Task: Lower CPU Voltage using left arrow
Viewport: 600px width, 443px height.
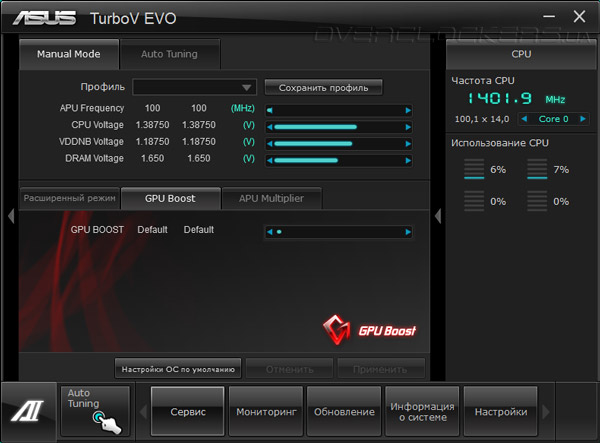Action: pos(270,127)
